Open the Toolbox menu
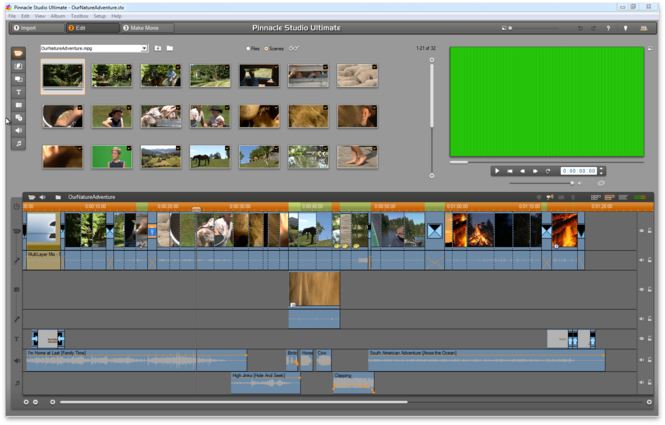The width and height of the screenshot is (665, 425). click(80, 16)
